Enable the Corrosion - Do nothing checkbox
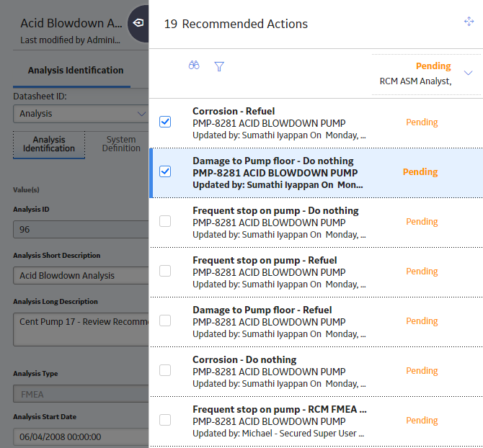483x448 pixels. (165, 370)
